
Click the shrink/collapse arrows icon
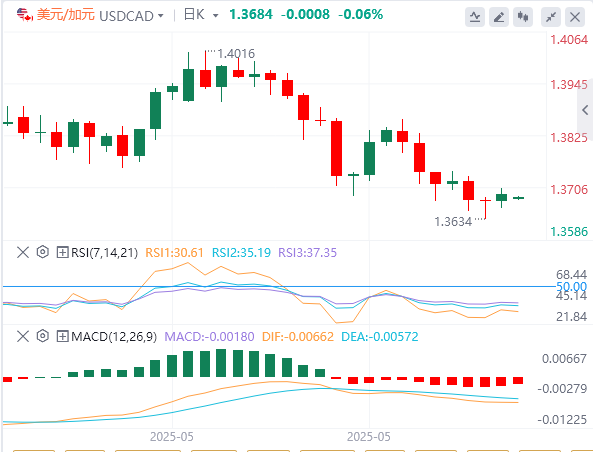point(551,17)
